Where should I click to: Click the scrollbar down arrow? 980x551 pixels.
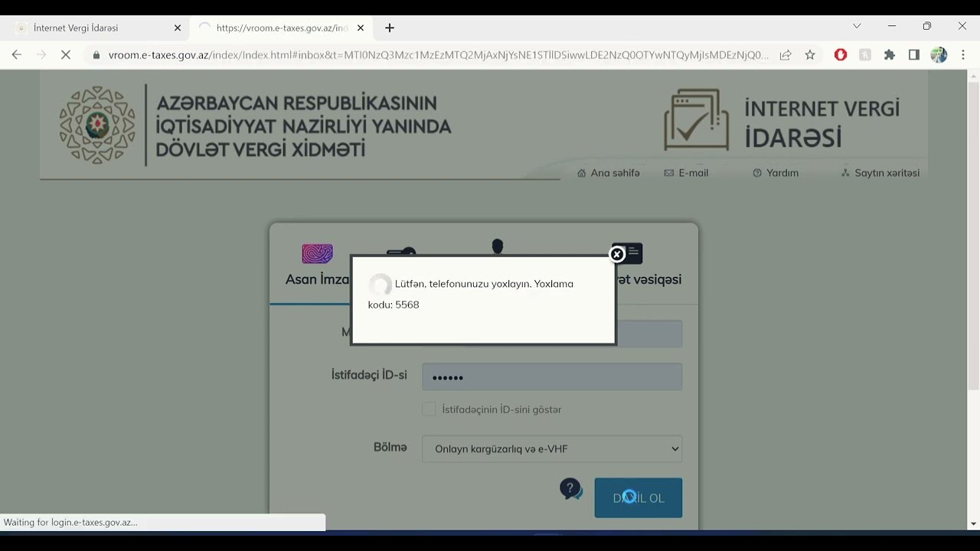(974, 524)
